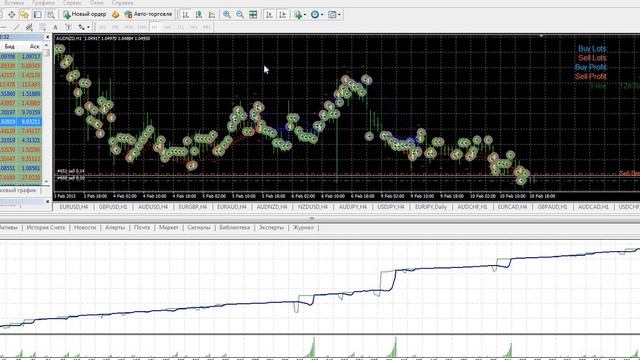Open the Новости terminal tab
Image resolution: width=640 pixels, height=360 pixels.
tap(85, 227)
